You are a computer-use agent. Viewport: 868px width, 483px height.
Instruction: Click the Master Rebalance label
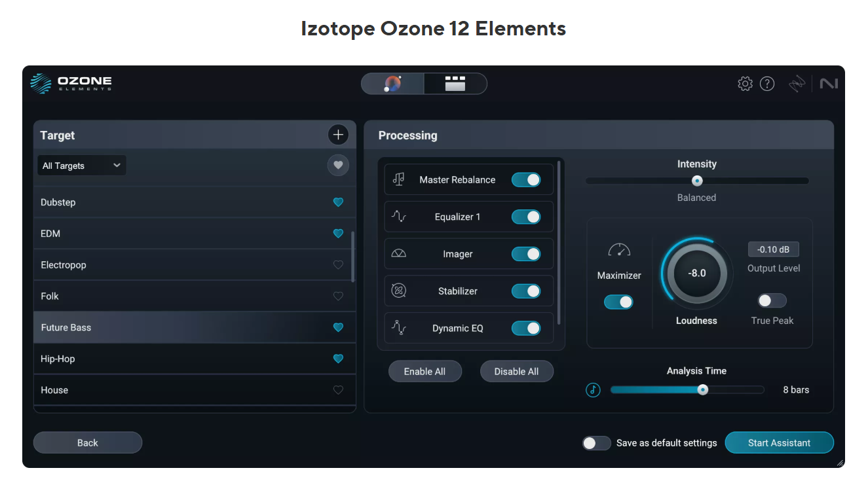pos(457,180)
